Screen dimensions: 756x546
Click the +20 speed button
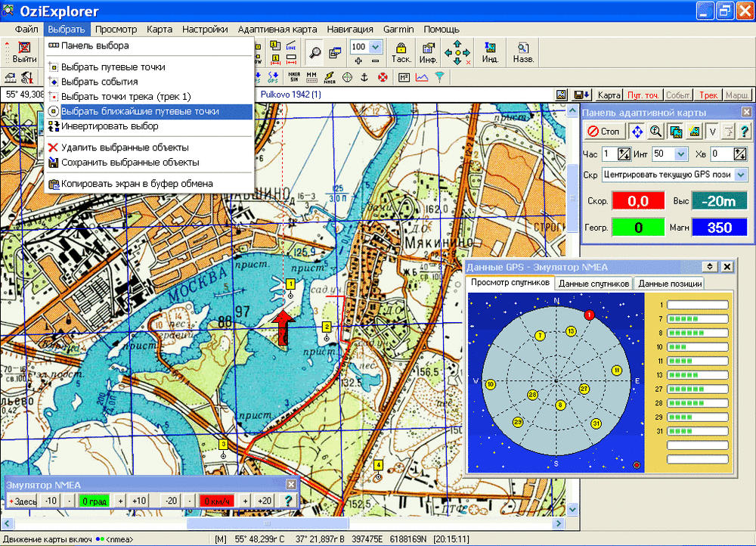tap(264, 501)
